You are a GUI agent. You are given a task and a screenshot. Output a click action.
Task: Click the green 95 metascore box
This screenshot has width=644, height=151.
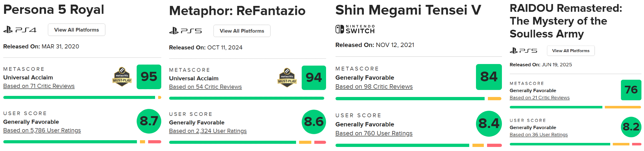(x=149, y=77)
